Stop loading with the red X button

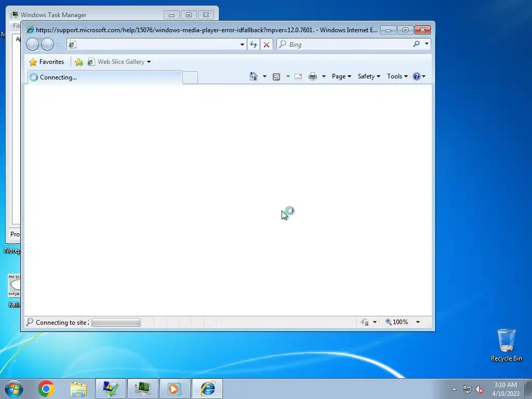tap(267, 45)
